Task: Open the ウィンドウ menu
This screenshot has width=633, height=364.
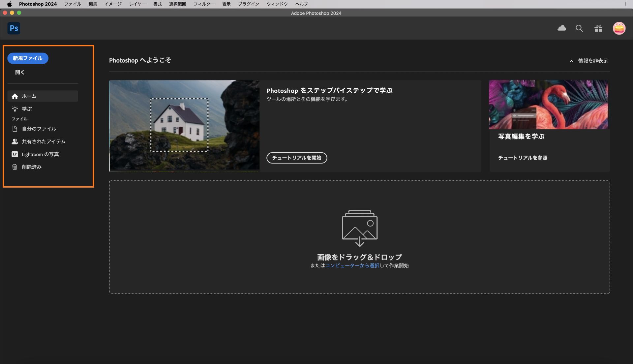Action: (x=277, y=4)
